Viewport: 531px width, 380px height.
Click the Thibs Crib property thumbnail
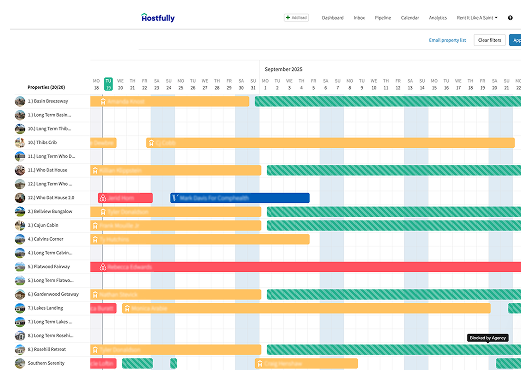click(x=20, y=143)
